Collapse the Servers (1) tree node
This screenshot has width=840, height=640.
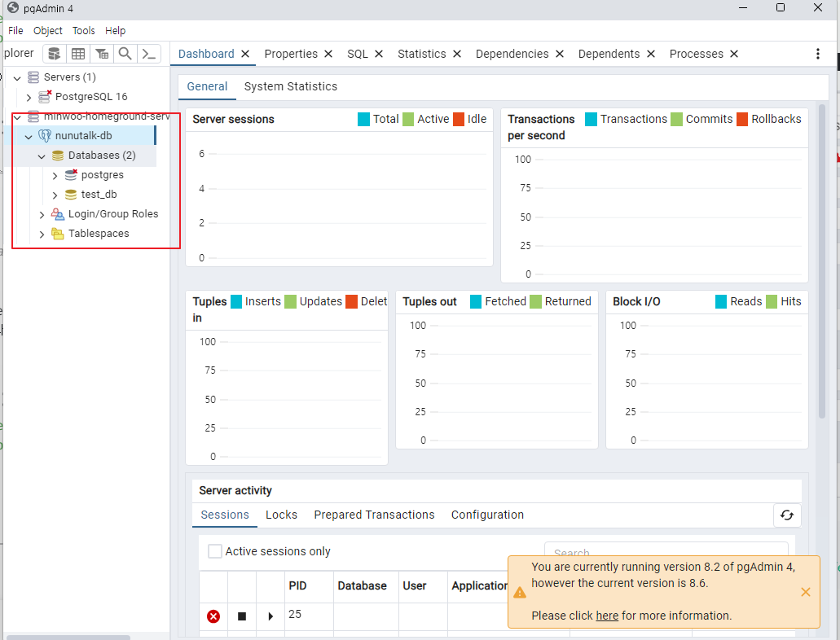pyautogui.click(x=17, y=78)
